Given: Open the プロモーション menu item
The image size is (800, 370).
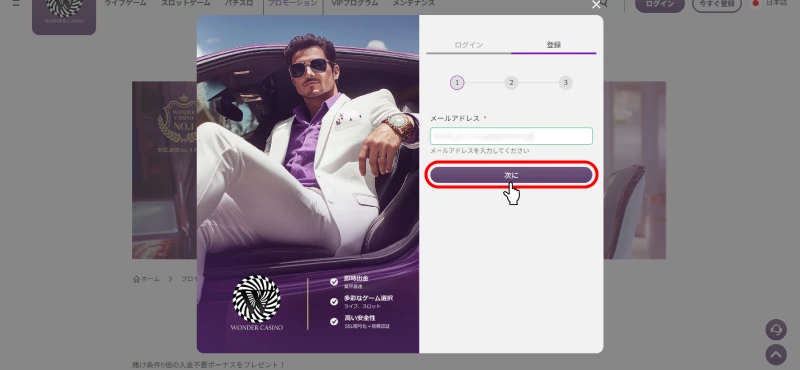Looking at the screenshot, I should point(292,3).
